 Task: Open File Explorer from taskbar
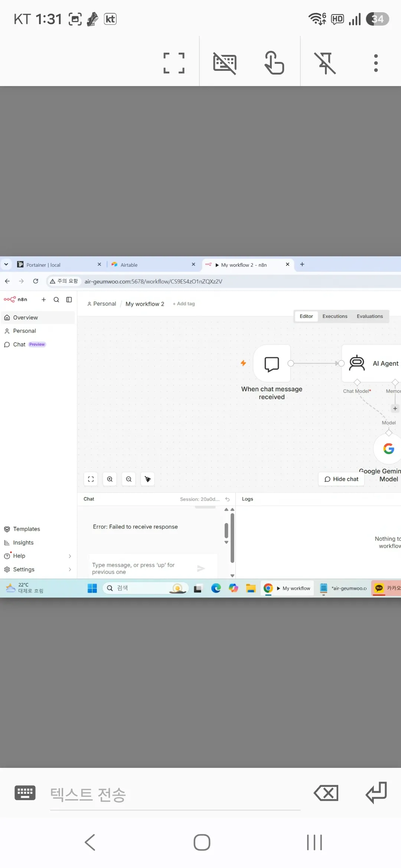tap(251, 588)
